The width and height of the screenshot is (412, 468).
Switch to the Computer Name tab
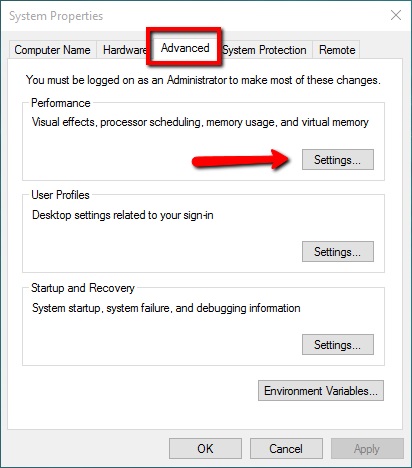point(52,50)
